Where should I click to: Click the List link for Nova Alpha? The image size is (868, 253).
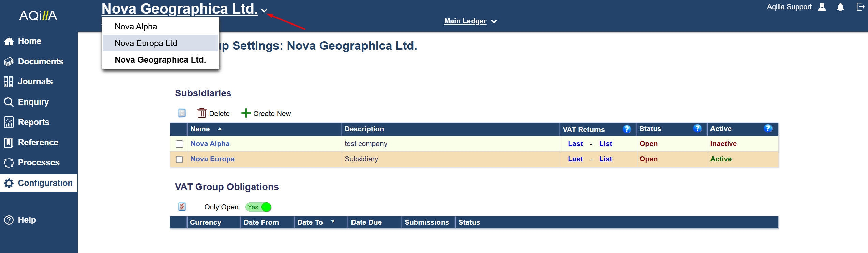(605, 144)
